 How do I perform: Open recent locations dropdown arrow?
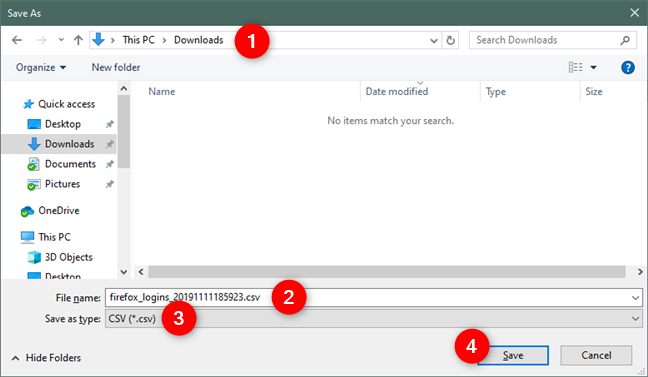tap(61, 40)
